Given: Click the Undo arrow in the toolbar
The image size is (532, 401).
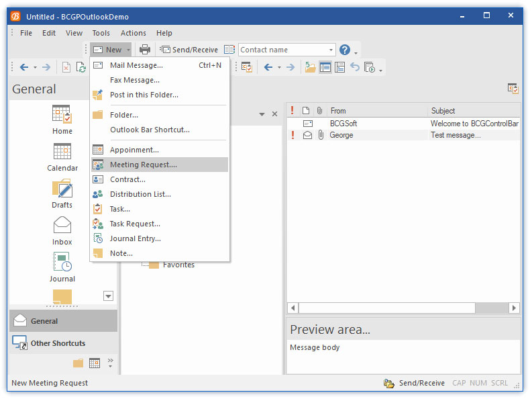Looking at the screenshot, I should tap(355, 67).
